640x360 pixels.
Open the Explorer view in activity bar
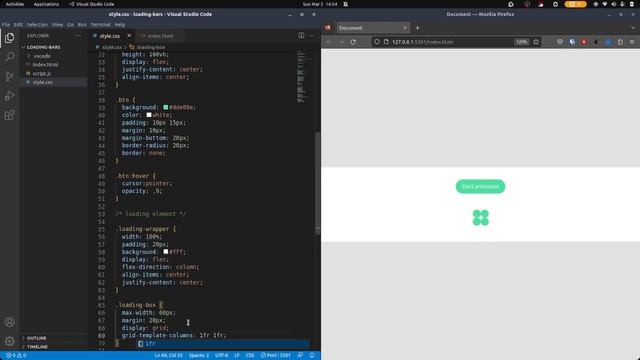[9, 38]
